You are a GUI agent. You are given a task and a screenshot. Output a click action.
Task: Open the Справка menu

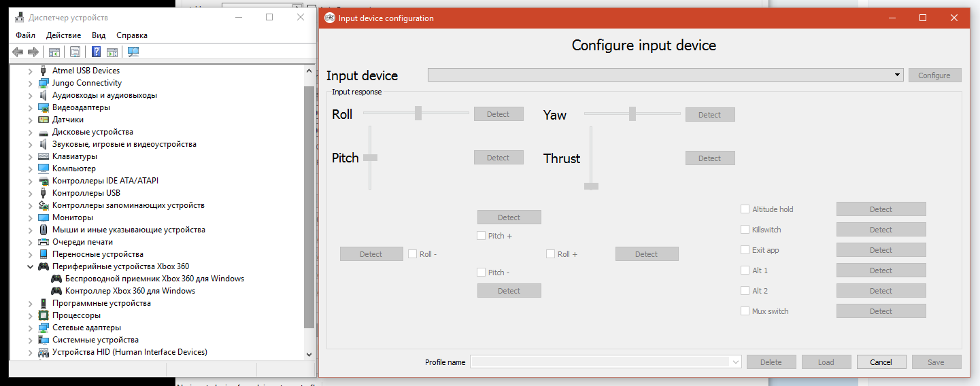click(131, 35)
